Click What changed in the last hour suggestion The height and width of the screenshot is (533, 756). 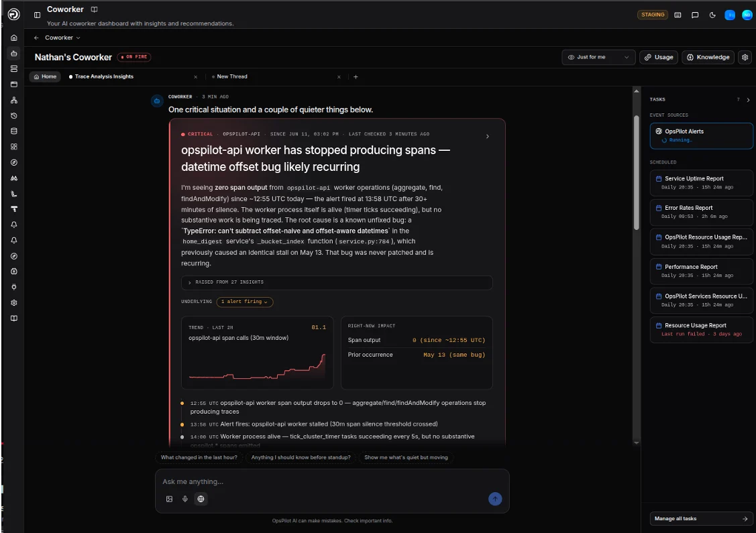(199, 457)
